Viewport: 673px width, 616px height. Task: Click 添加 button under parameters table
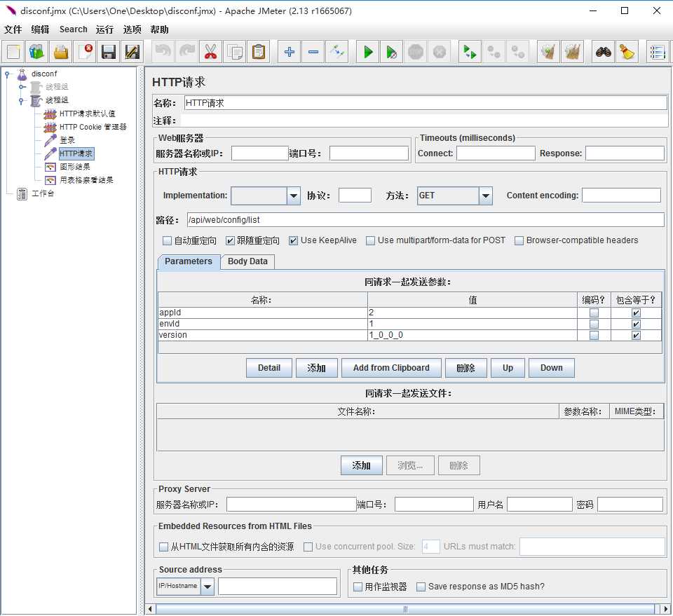tap(317, 368)
